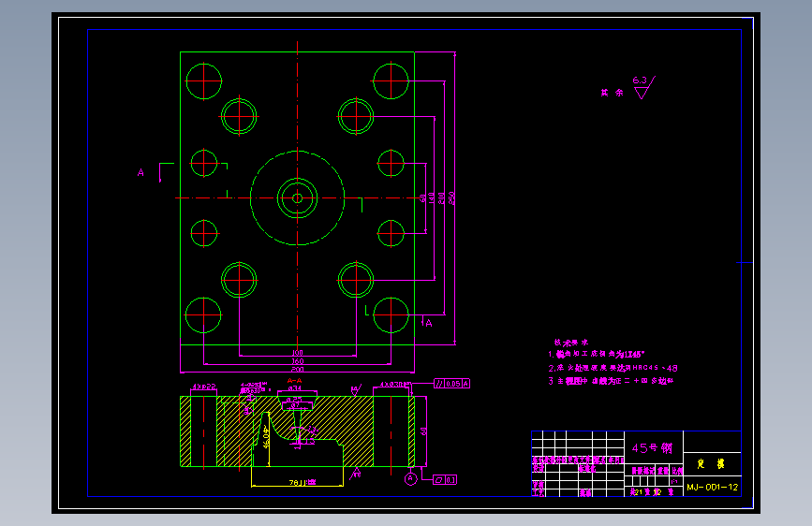Click the 160 horizontal dimension text
Screen dimensions: 812x526
tap(297, 361)
